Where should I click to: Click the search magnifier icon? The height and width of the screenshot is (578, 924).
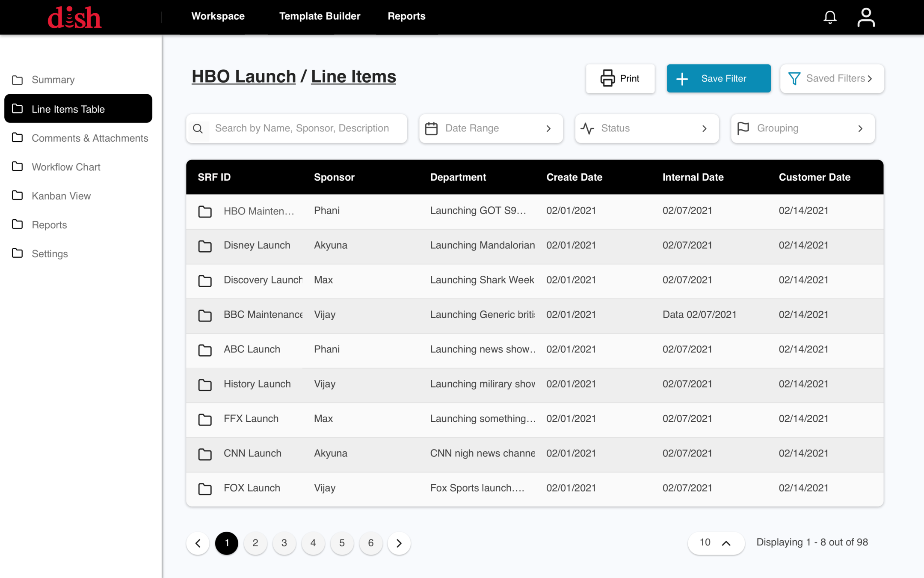198,128
